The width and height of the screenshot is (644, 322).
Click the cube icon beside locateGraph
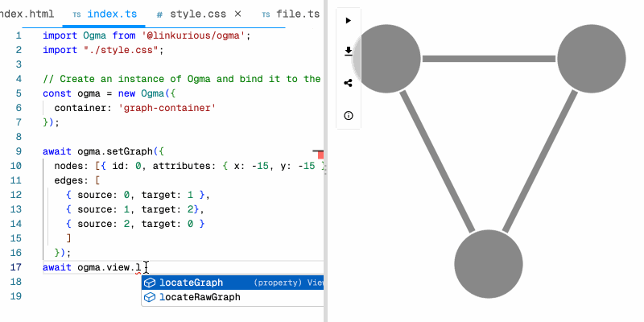149,283
